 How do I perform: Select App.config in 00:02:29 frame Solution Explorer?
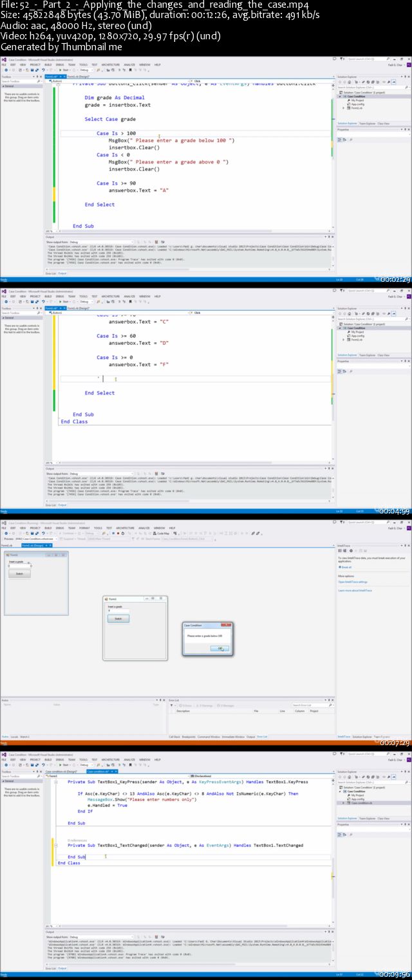coord(357,104)
